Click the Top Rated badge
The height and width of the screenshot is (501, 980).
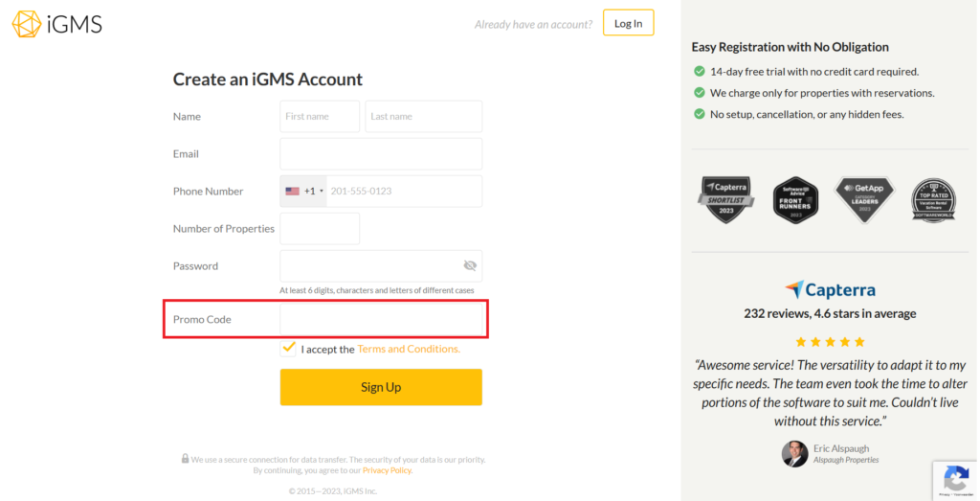tap(932, 199)
